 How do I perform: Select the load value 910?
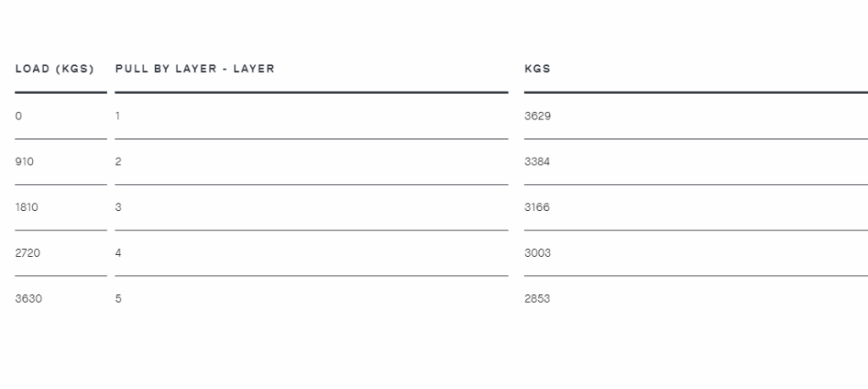pos(25,162)
